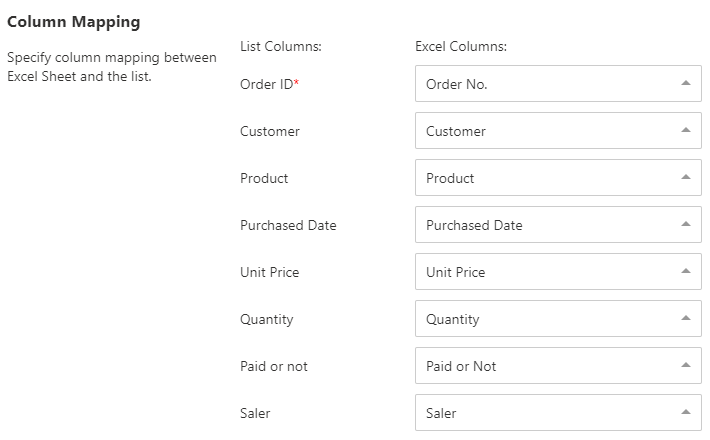The image size is (710, 440).
Task: Expand Product Excel column arrow
Action: pyautogui.click(x=686, y=177)
